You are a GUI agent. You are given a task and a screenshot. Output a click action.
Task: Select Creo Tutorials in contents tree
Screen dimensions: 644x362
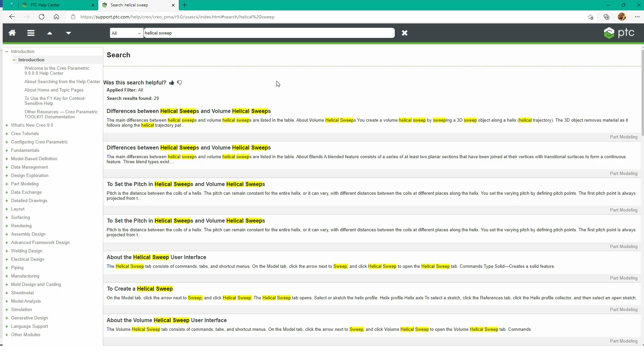(x=25, y=133)
